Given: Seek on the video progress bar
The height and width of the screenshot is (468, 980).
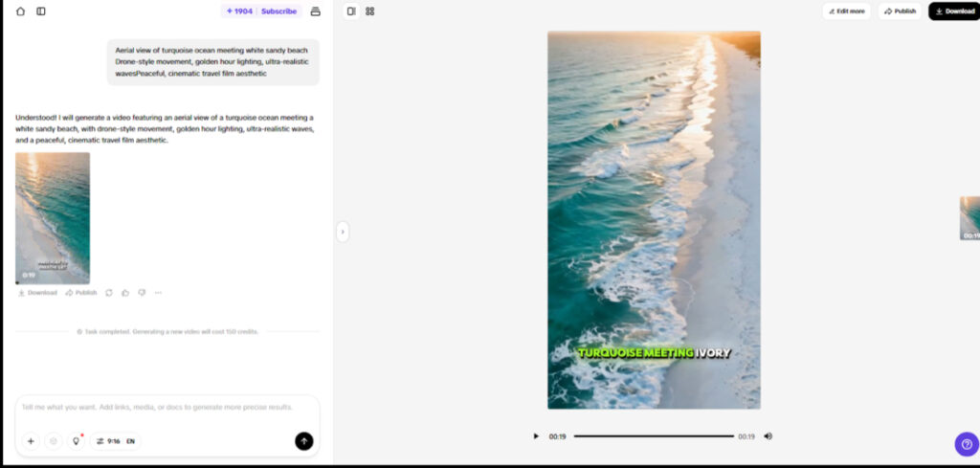Looking at the screenshot, I should (x=654, y=436).
